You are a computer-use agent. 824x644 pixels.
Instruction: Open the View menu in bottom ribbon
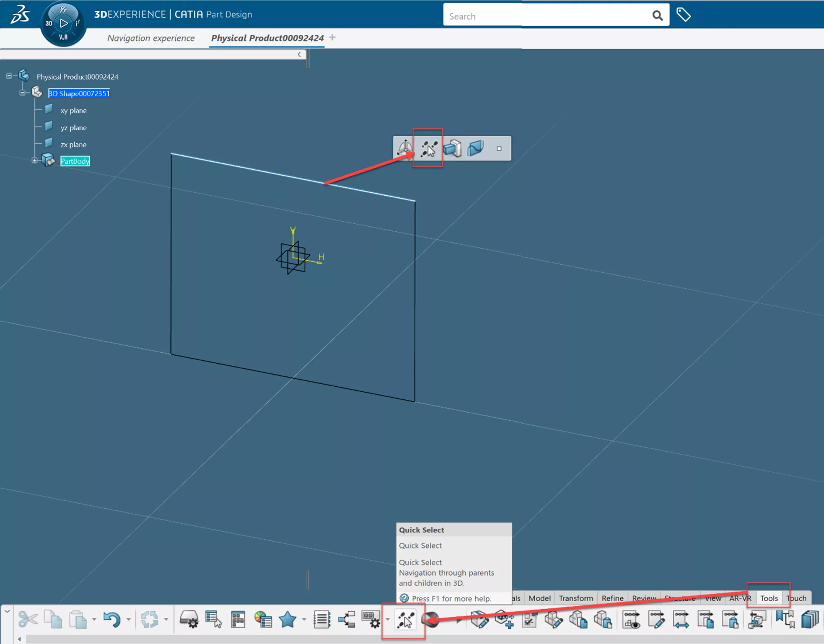tap(710, 598)
